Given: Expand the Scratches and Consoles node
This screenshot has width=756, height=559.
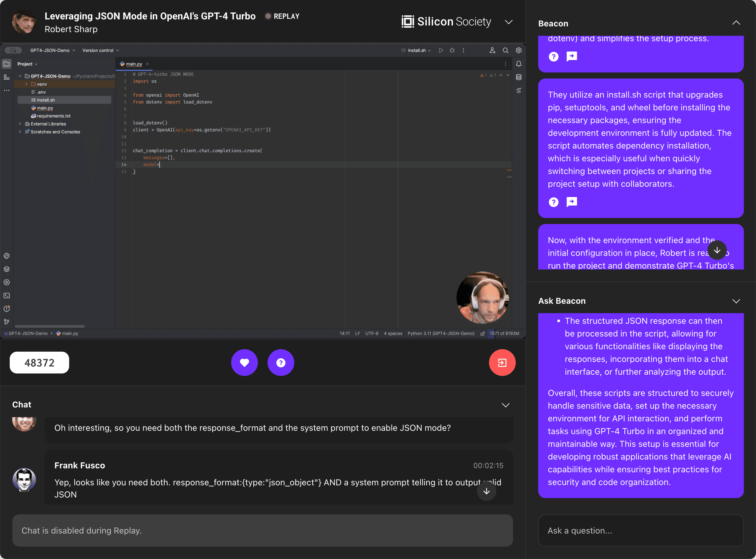Looking at the screenshot, I should tap(20, 132).
